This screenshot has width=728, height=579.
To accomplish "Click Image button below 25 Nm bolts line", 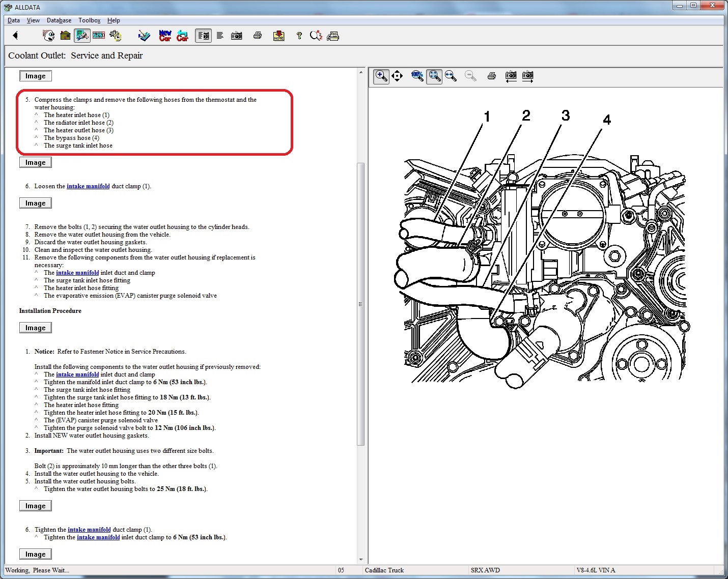I will (x=36, y=506).
